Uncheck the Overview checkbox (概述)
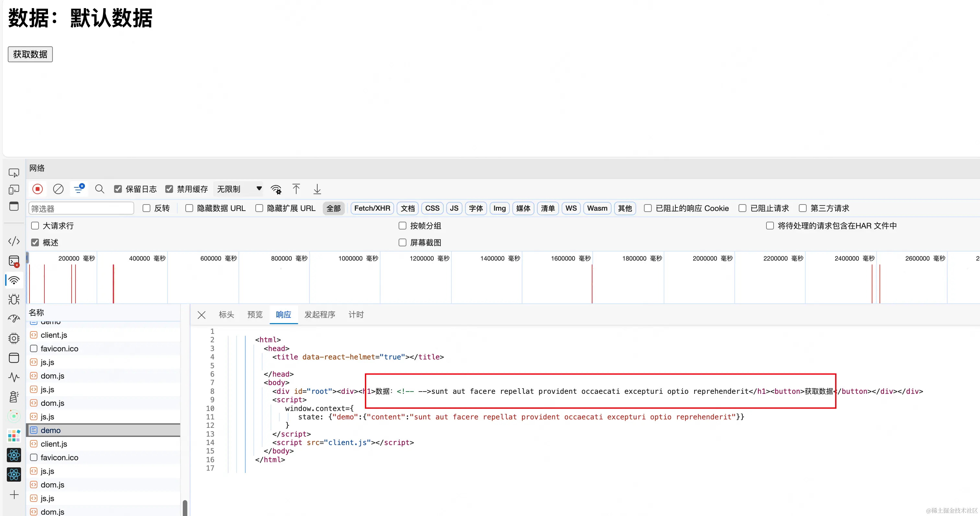Image resolution: width=980 pixels, height=516 pixels. click(x=35, y=242)
